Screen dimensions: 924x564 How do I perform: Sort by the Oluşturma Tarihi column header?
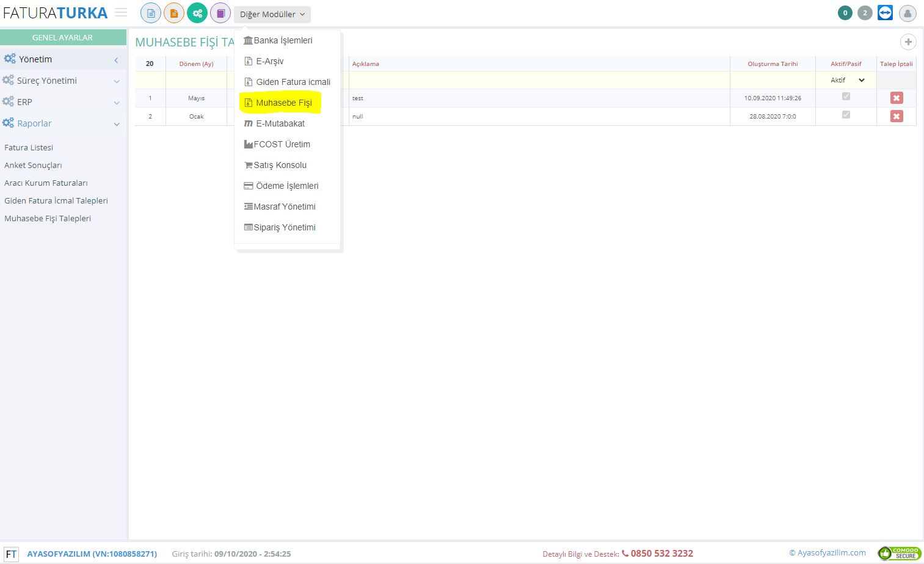[x=773, y=64]
